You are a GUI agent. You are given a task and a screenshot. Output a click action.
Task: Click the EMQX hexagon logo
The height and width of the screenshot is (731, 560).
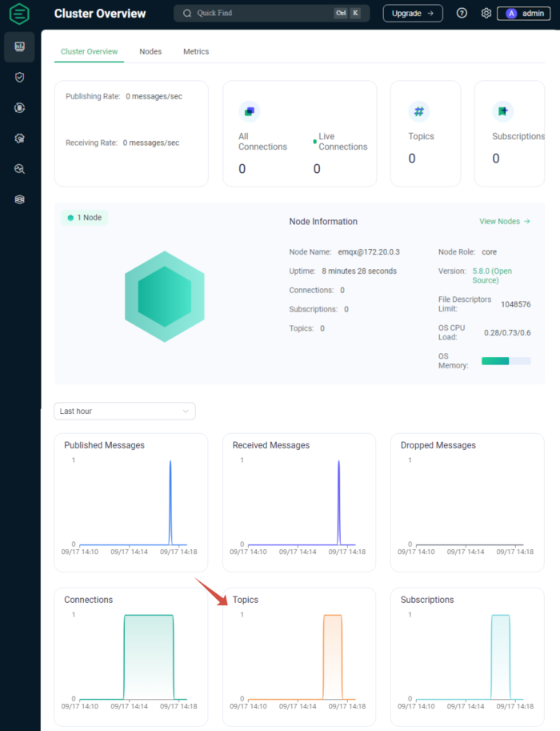click(19, 14)
